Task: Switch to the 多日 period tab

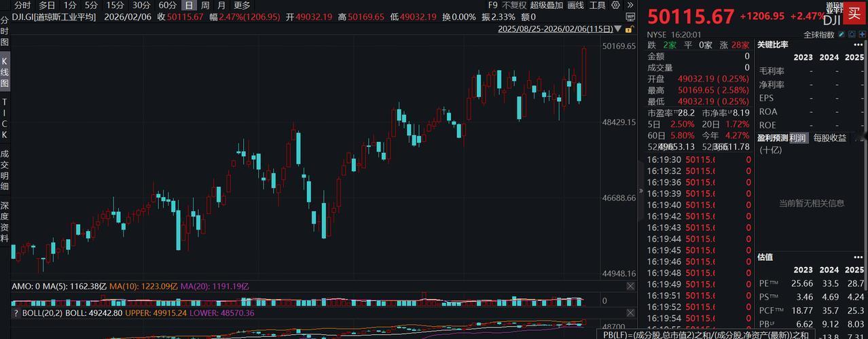Action: [x=47, y=5]
